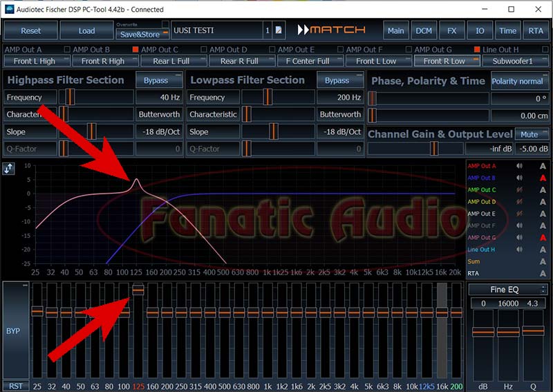Click the A icon in the AMP Out C row
The width and height of the screenshot is (553, 392).
[543, 190]
